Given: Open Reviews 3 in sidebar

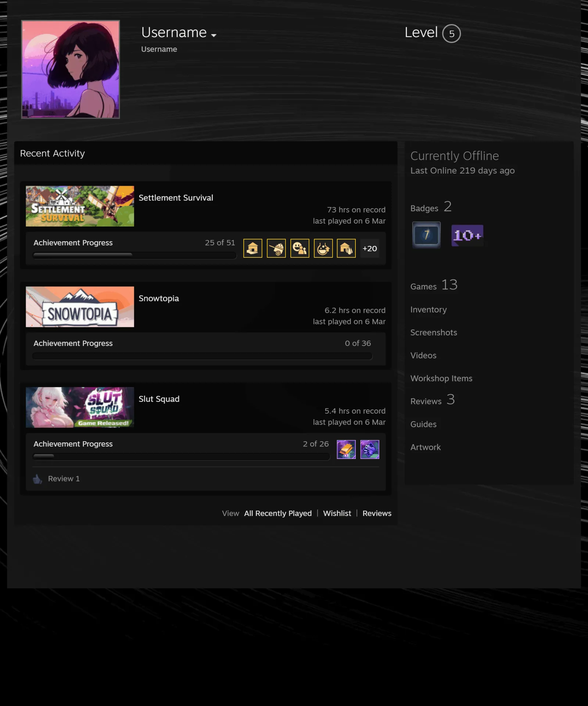Looking at the screenshot, I should point(433,400).
